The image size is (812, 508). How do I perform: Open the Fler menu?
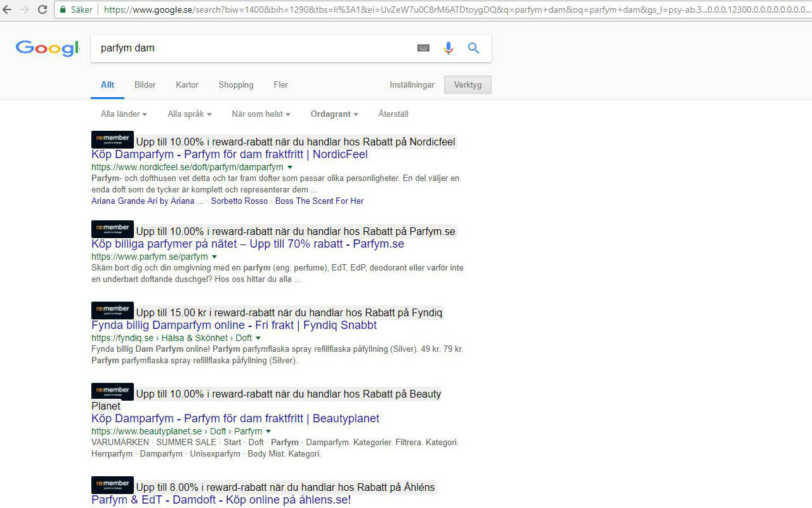tap(280, 85)
